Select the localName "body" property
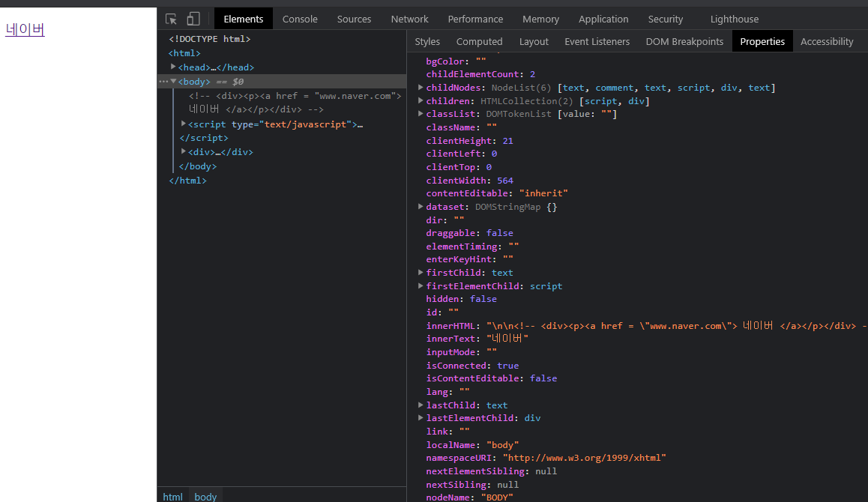Image resolution: width=868 pixels, height=502 pixels. 472,444
